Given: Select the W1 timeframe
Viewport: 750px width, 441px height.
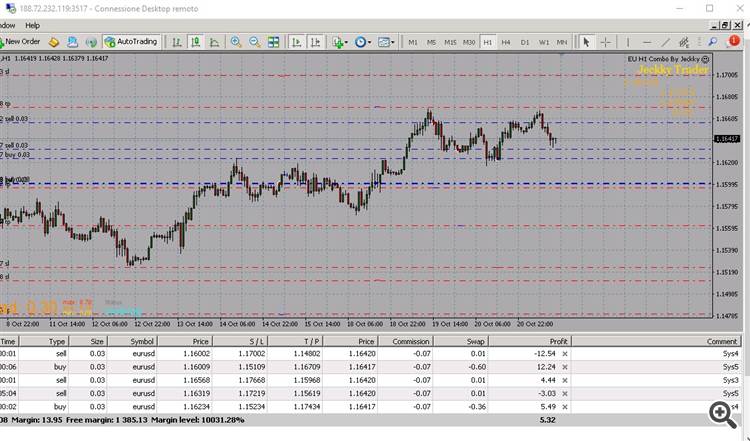Looking at the screenshot, I should click(544, 43).
